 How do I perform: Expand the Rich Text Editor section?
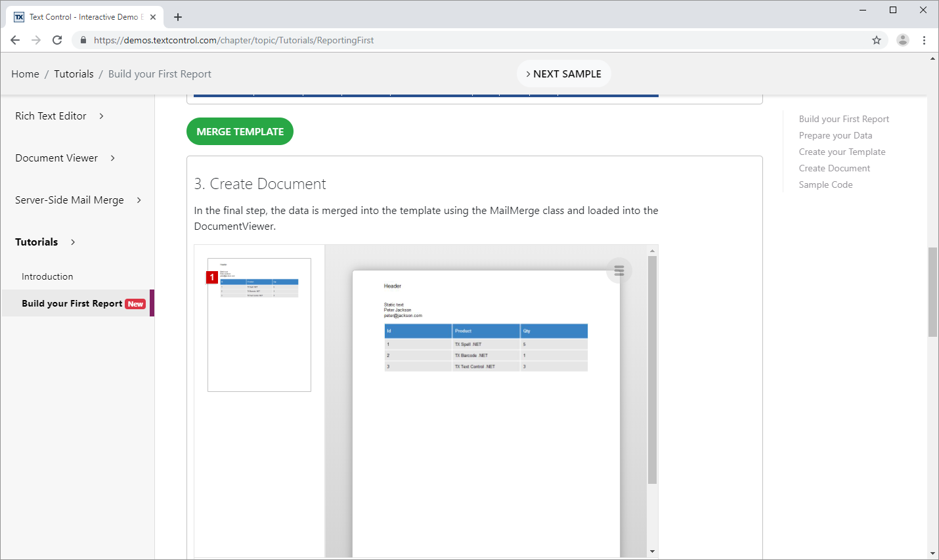pos(60,116)
